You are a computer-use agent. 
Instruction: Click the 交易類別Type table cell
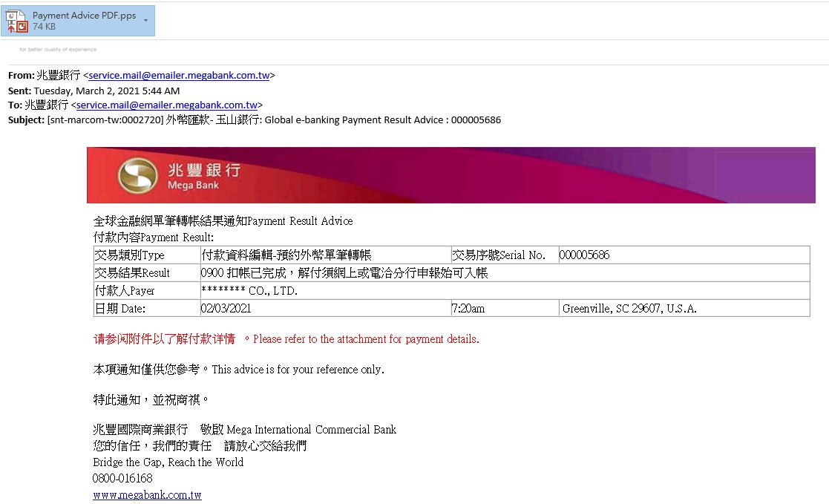click(147, 255)
